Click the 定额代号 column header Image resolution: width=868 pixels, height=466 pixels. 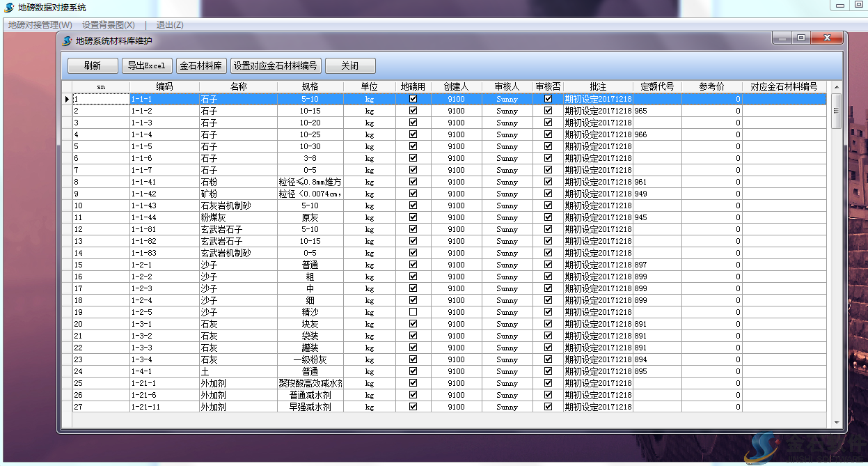(656, 87)
